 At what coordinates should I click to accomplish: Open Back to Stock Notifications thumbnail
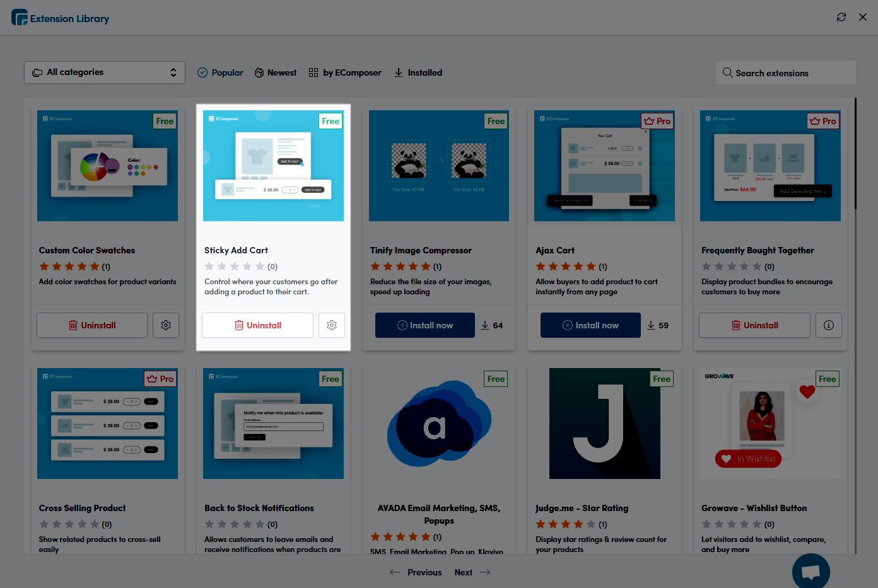[273, 424]
